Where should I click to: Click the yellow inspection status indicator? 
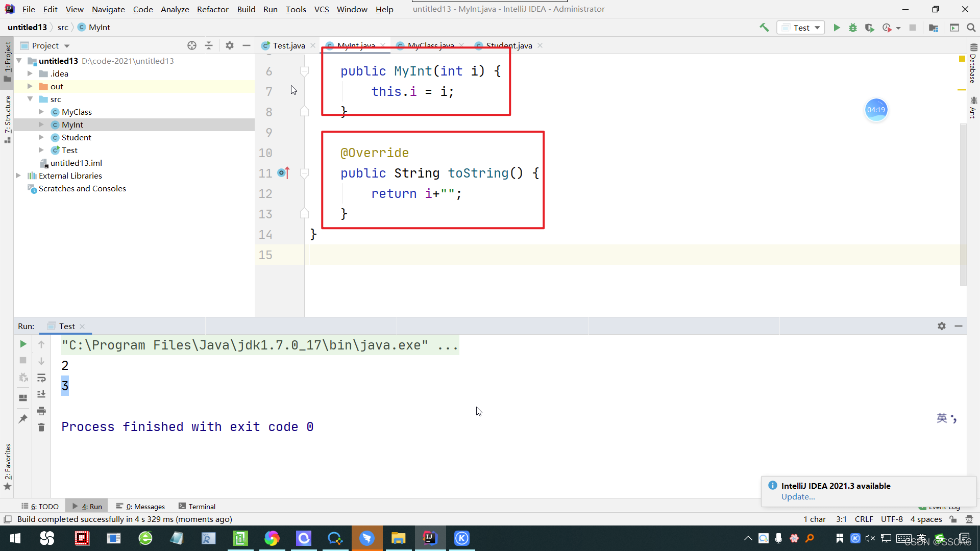(x=962, y=59)
